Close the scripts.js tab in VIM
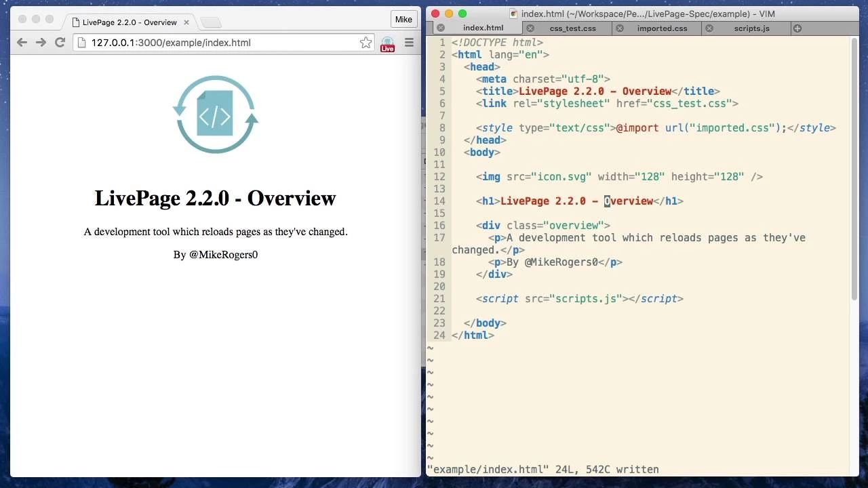The width and height of the screenshot is (868, 488). (709, 28)
